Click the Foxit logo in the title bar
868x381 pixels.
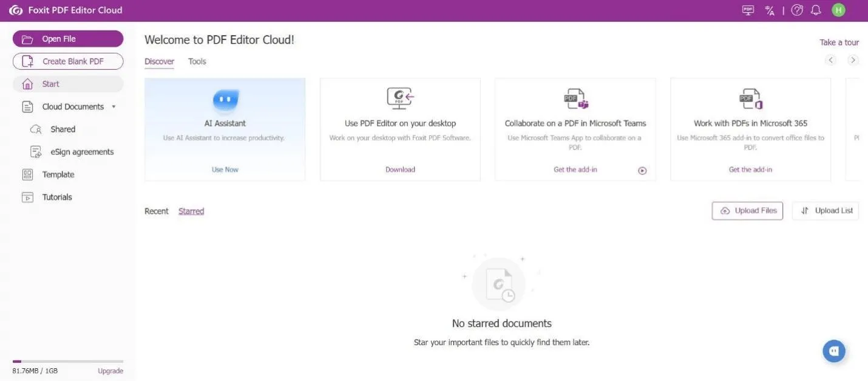point(15,10)
